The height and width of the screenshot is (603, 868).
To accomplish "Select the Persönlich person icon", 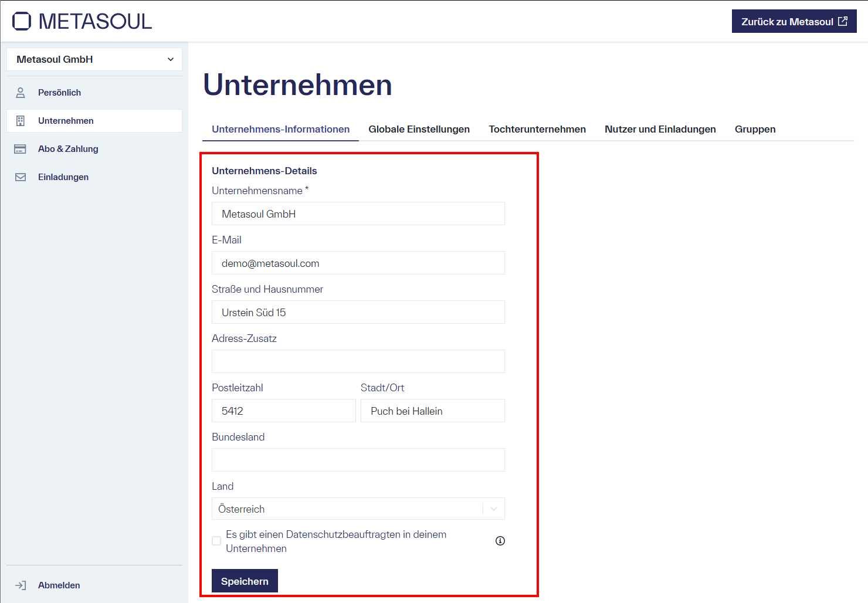I will coord(21,92).
